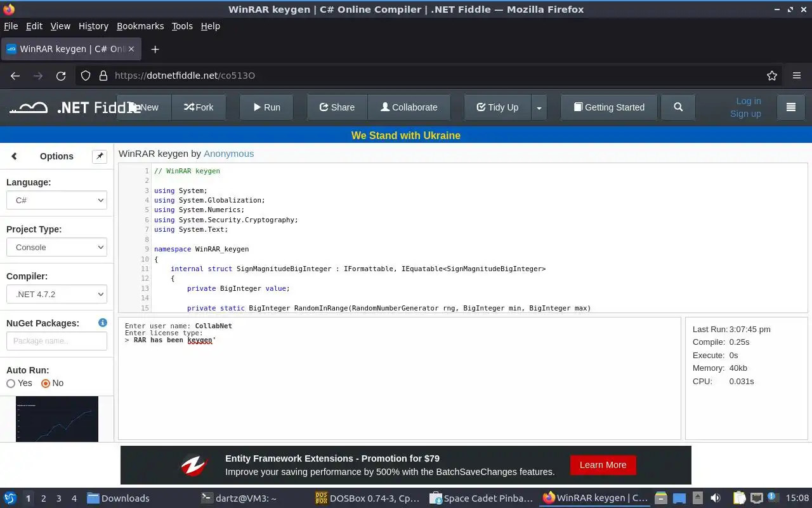
Task: Open the clipboard manager tray icon
Action: tap(740, 498)
